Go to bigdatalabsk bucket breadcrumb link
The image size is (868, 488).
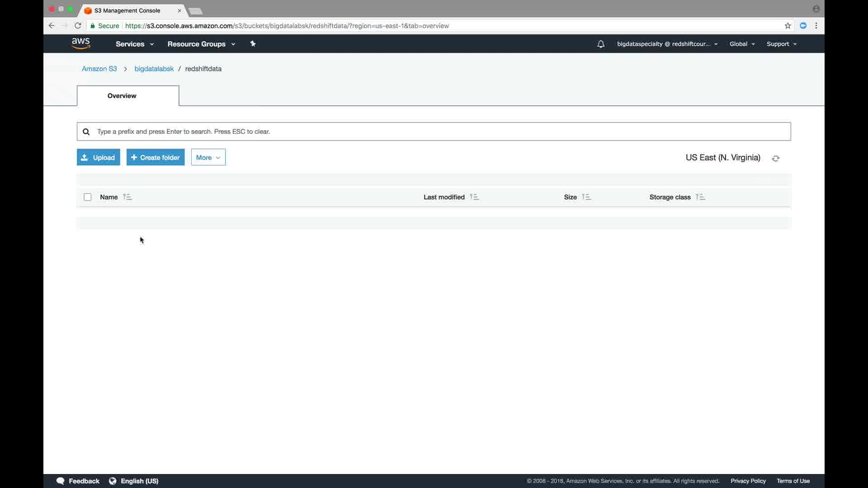(x=154, y=69)
